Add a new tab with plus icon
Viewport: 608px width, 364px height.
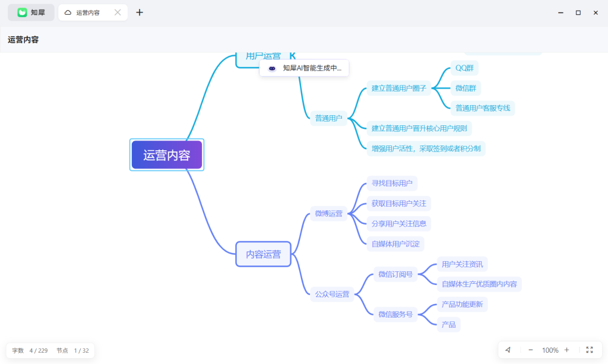140,12
